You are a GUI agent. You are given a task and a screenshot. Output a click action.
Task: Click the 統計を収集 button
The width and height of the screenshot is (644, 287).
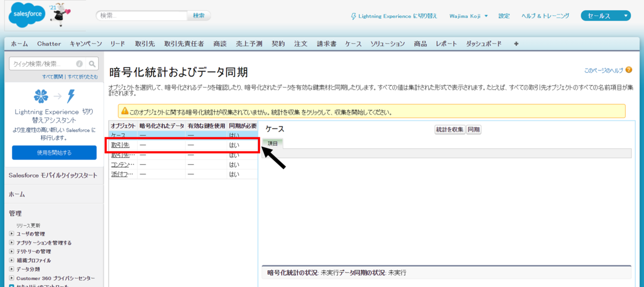click(450, 130)
